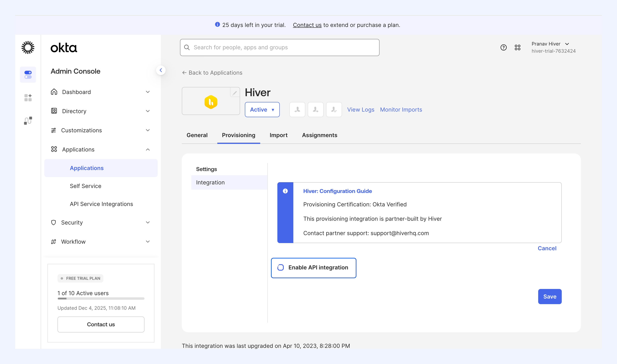Click the info icon in the Configuration Guide box
The image size is (617, 364).
285,191
